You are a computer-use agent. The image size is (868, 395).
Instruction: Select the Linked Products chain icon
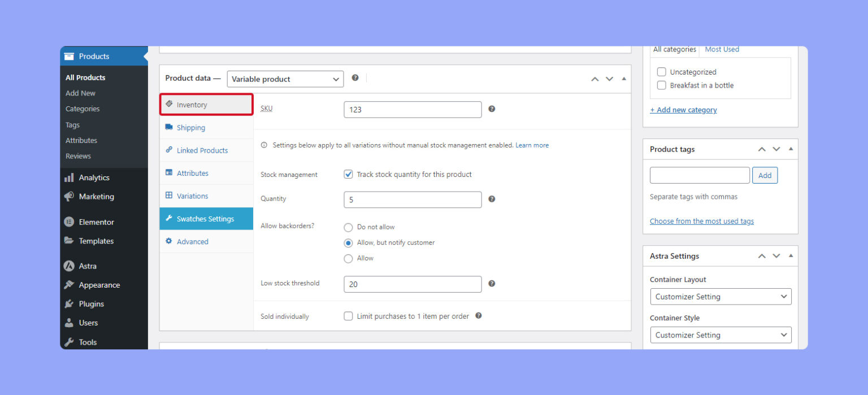tap(170, 150)
